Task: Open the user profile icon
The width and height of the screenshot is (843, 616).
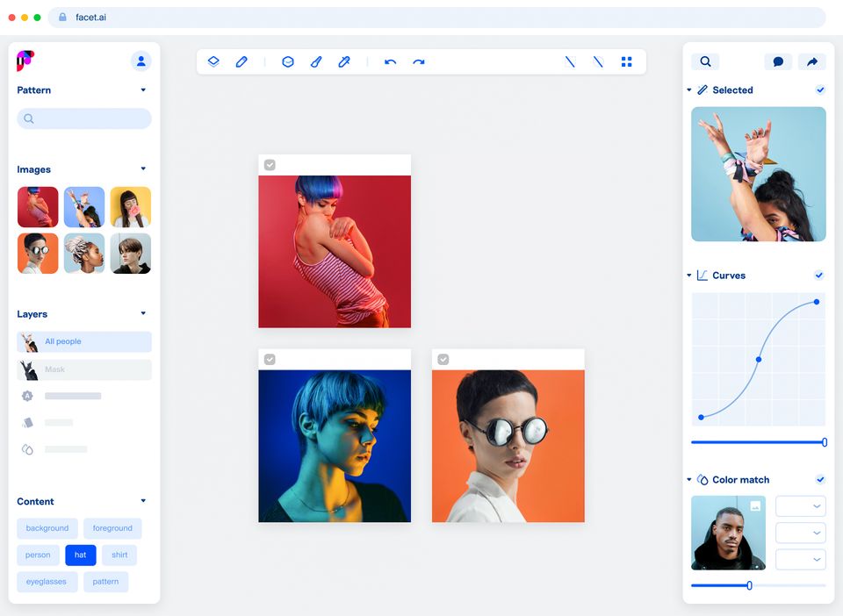Action: [x=140, y=61]
